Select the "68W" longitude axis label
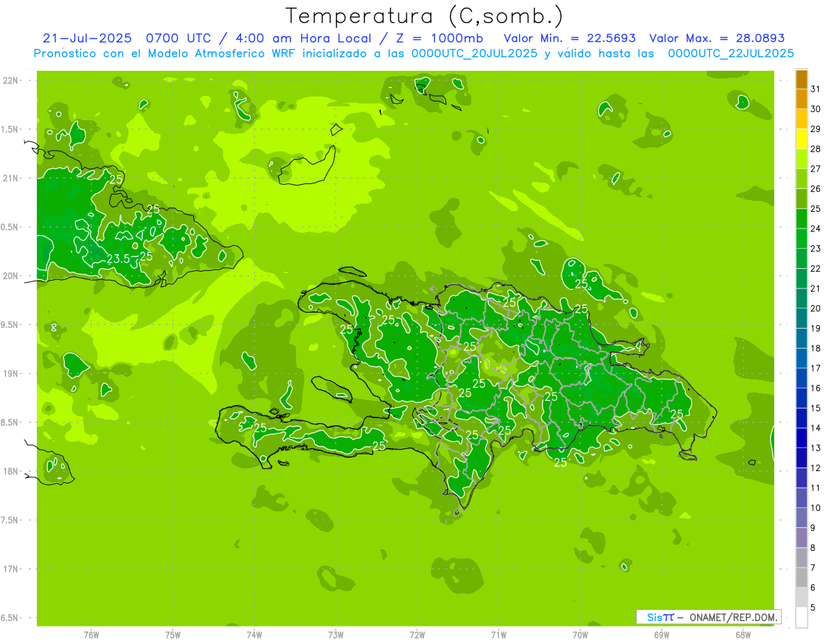This screenshot has height=644, width=834. coord(743,635)
